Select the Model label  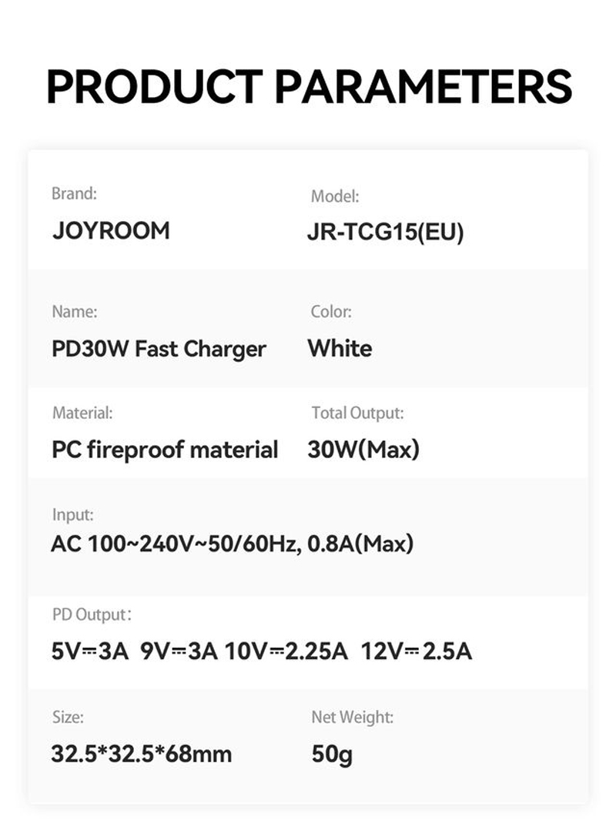(335, 196)
